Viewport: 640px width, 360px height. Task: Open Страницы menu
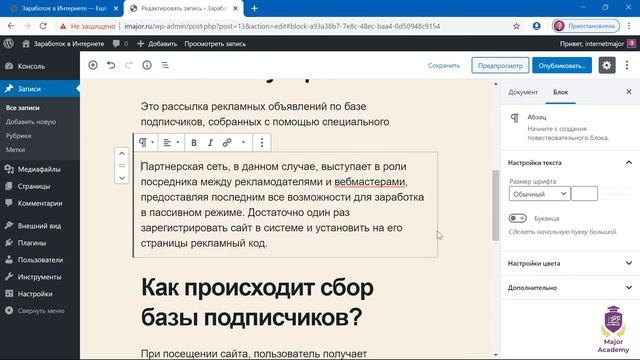tap(40, 186)
